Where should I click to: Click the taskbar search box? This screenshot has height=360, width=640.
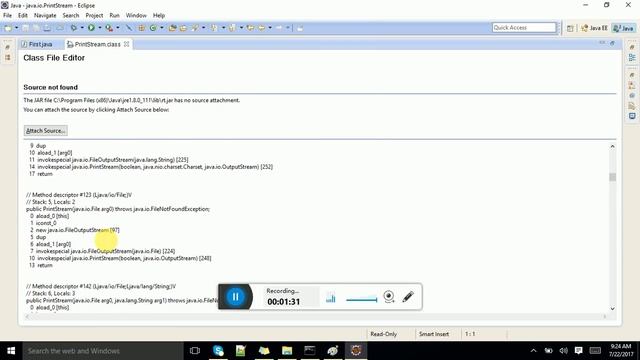point(102,351)
